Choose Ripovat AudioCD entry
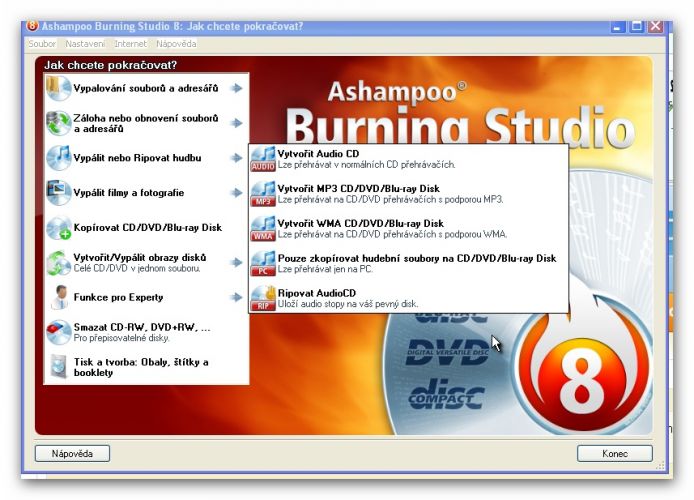Image resolution: width=694 pixels, height=500 pixels. tap(408, 298)
